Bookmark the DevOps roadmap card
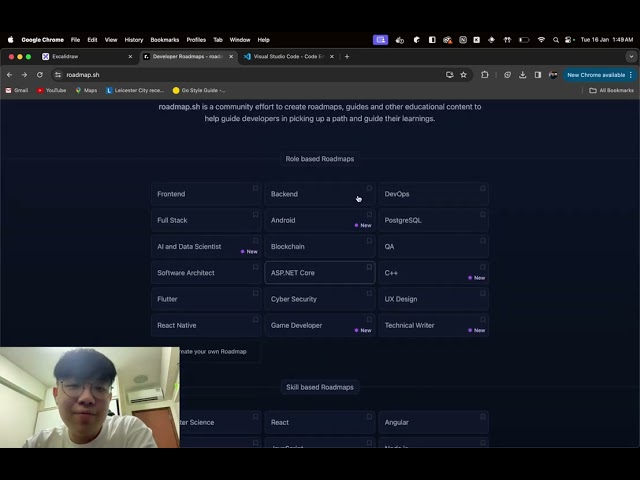The width and height of the screenshot is (640, 480). point(483,188)
